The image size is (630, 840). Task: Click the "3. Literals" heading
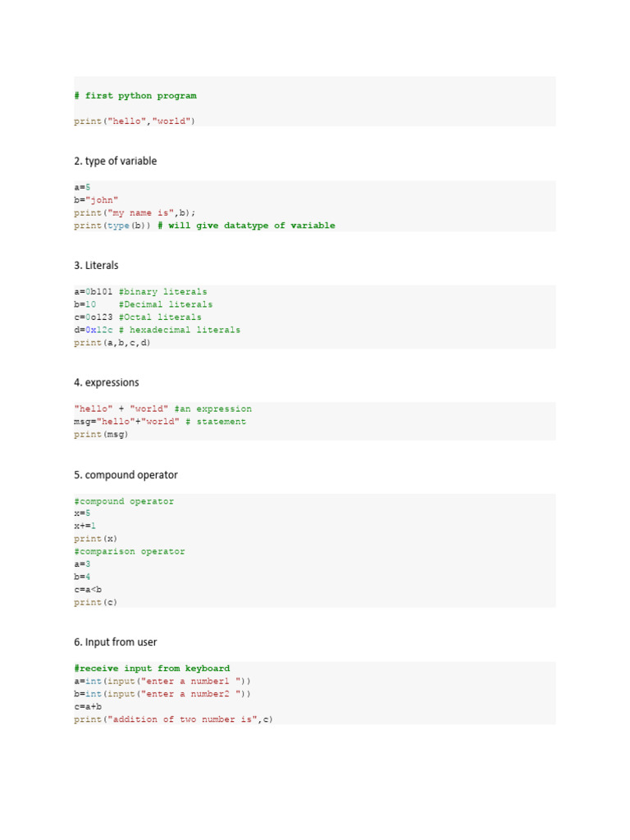[x=96, y=266]
